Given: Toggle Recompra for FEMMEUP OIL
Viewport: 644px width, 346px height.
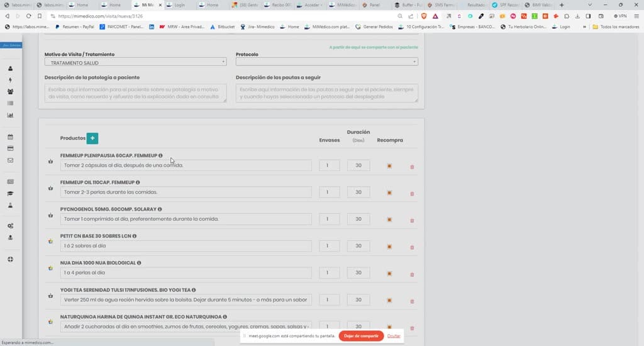Looking at the screenshot, I should pos(389,193).
